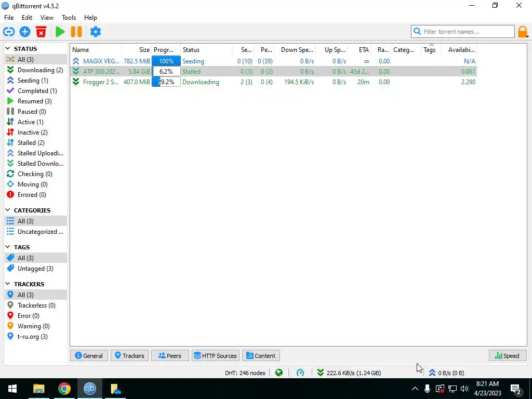Select tracker Error (0) filter

tap(36, 316)
